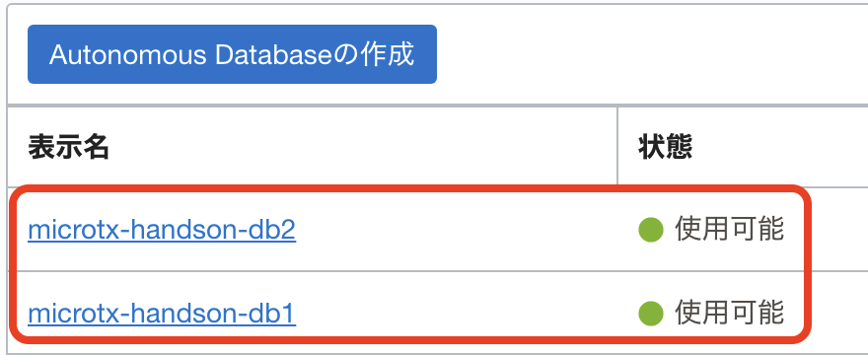Click empty toolbar area beside the create button
The height and width of the screenshot is (355, 868).
click(648, 54)
